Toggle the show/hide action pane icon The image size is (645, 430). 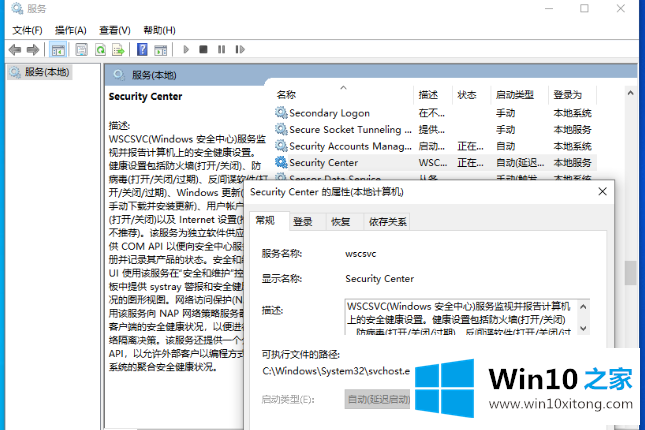(160, 50)
